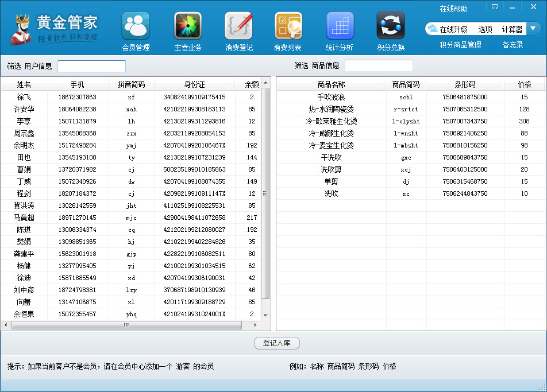Open 在线帮助 online help
The height and width of the screenshot is (392, 547).
[453, 9]
